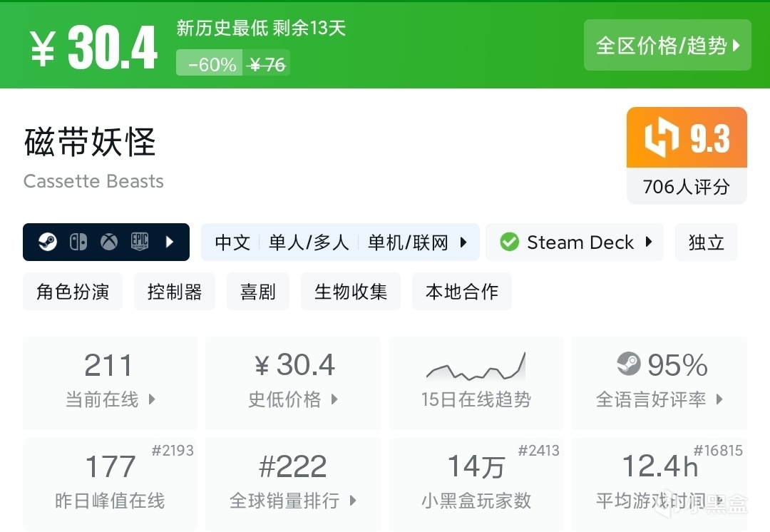Open all-region price and trend
Screen dimensions: 770x532
(x=667, y=46)
